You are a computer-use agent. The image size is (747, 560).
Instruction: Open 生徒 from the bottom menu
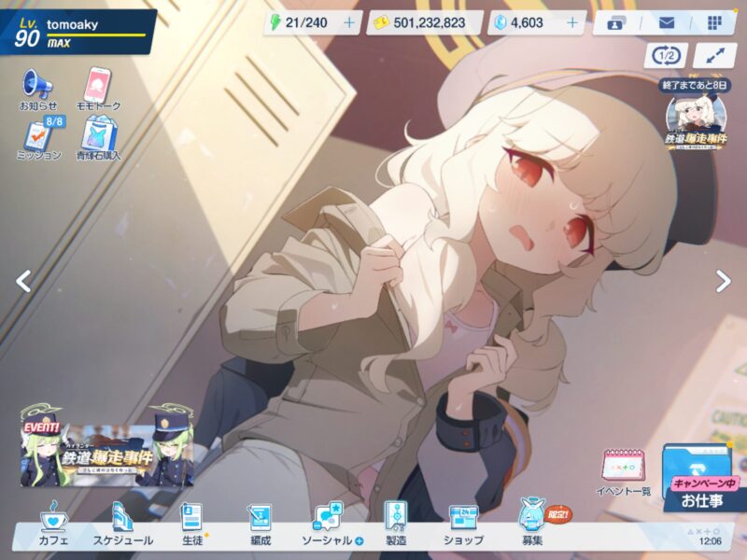click(x=192, y=525)
